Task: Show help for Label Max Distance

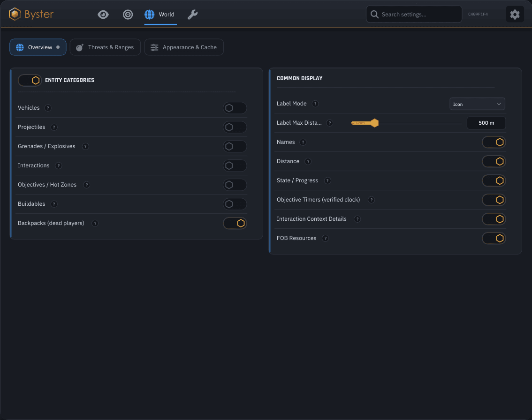Action: (x=329, y=123)
